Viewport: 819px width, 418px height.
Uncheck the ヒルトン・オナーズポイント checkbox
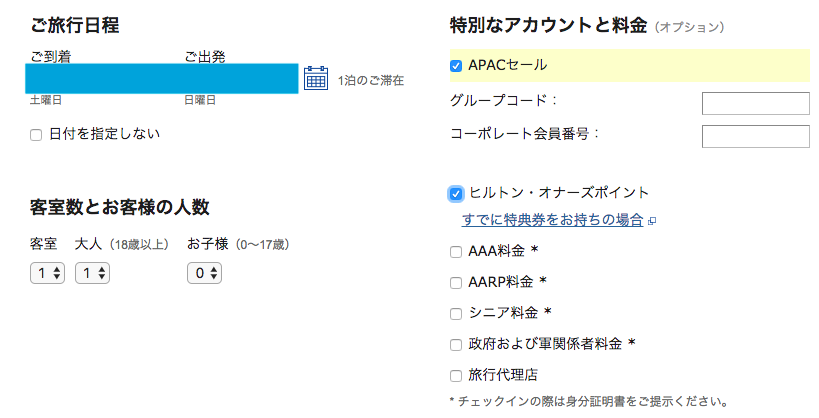[x=456, y=194]
